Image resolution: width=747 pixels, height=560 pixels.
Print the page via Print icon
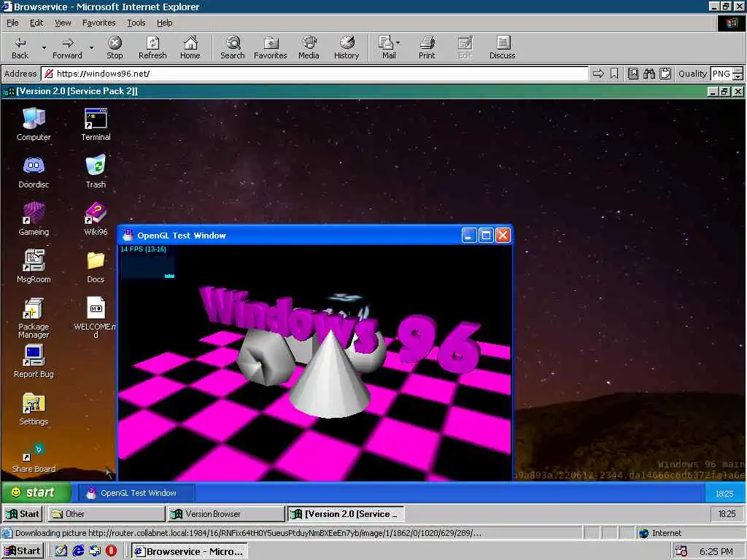tap(427, 47)
